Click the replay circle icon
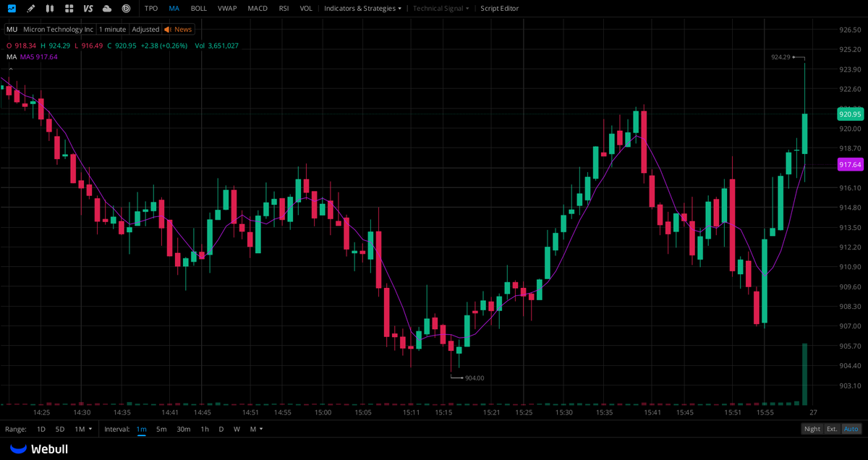 [x=126, y=8]
